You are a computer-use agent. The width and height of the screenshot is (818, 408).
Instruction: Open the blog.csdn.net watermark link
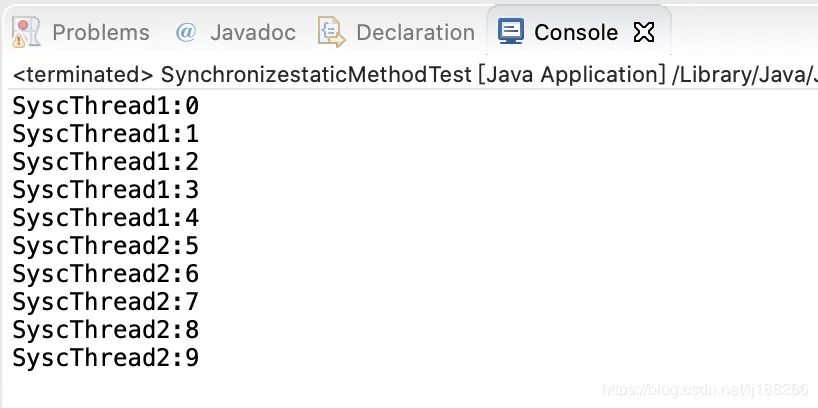[705, 390]
